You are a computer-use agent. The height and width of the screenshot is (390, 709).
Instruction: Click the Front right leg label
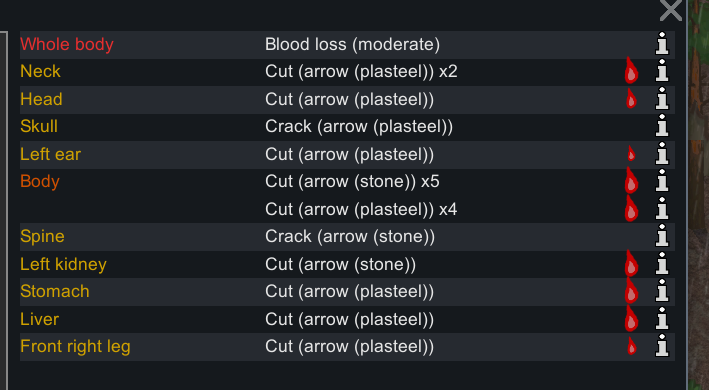click(x=76, y=347)
